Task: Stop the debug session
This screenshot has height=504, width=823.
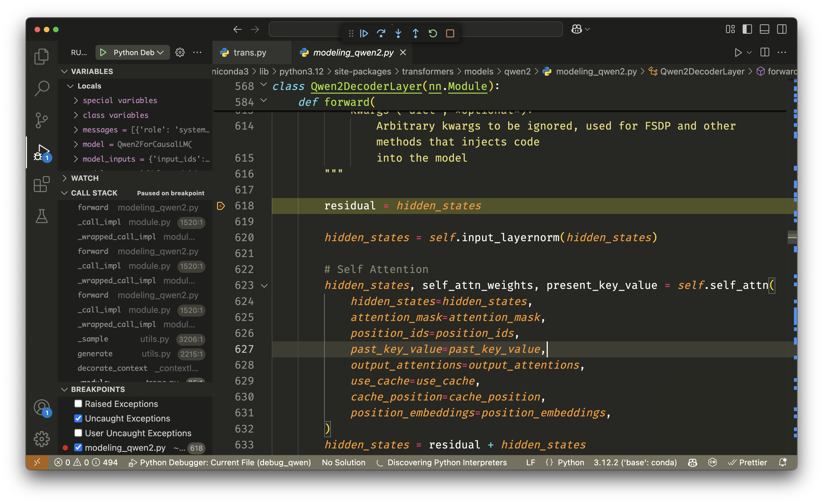Action: 450,33
